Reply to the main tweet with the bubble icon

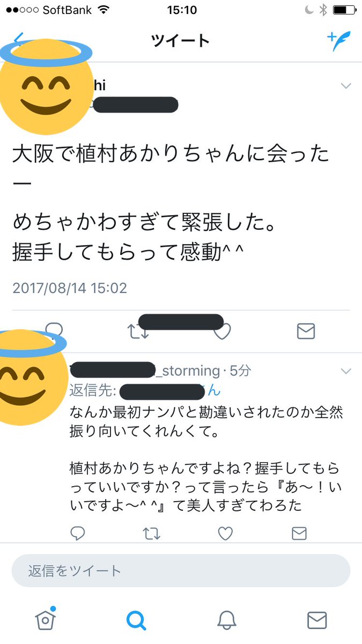54,328
